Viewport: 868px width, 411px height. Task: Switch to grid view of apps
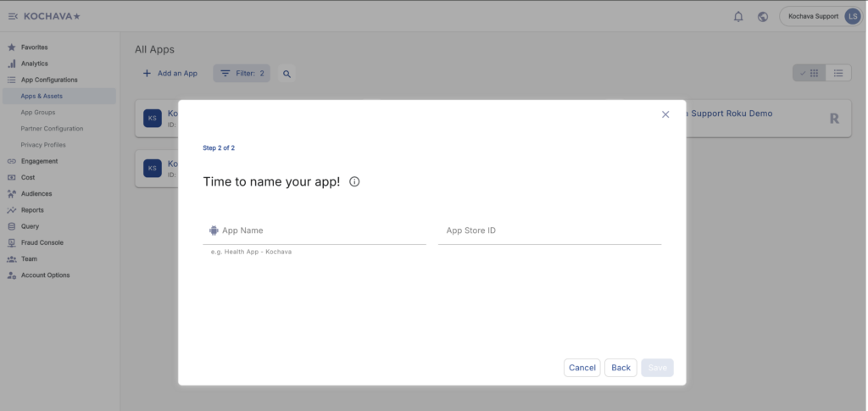tap(810, 73)
